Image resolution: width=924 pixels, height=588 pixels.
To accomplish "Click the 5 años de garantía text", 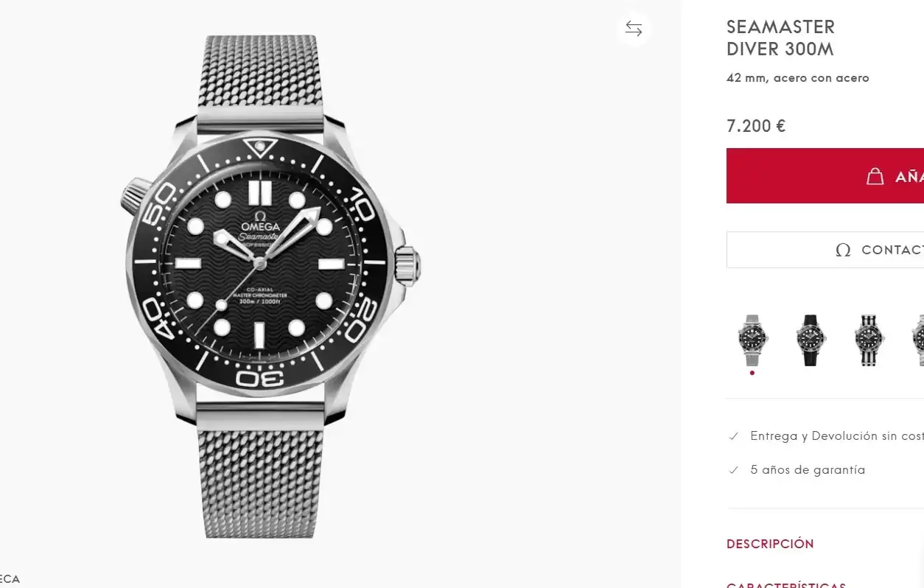I will (808, 470).
